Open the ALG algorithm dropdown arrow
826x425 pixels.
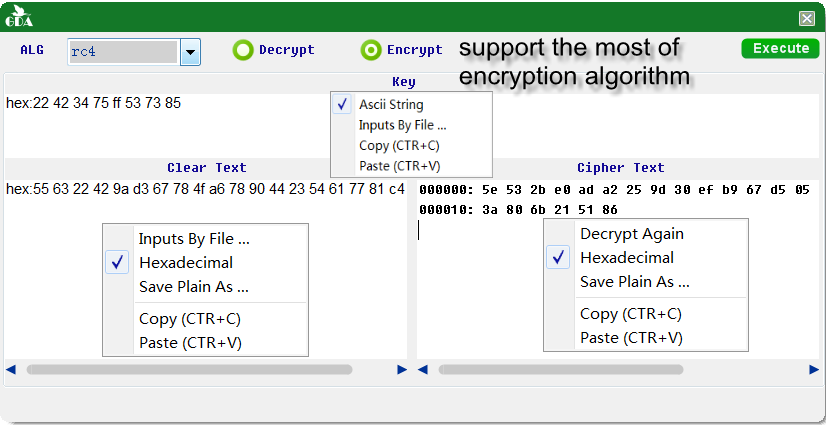[190, 52]
